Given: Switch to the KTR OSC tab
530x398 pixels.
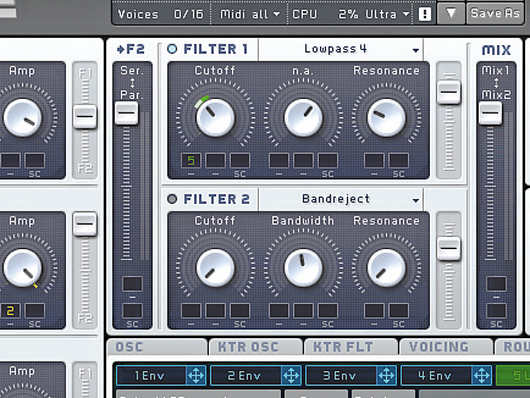Looking at the screenshot, I should tap(256, 347).
